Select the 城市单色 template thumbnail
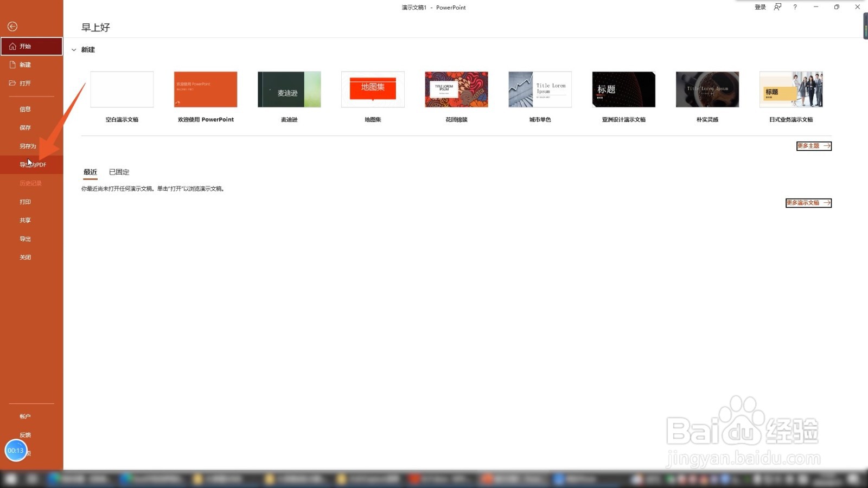 coord(540,89)
